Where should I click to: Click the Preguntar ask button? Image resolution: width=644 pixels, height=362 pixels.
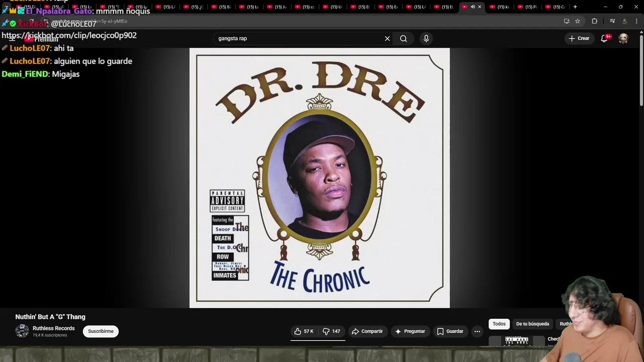coord(410,331)
